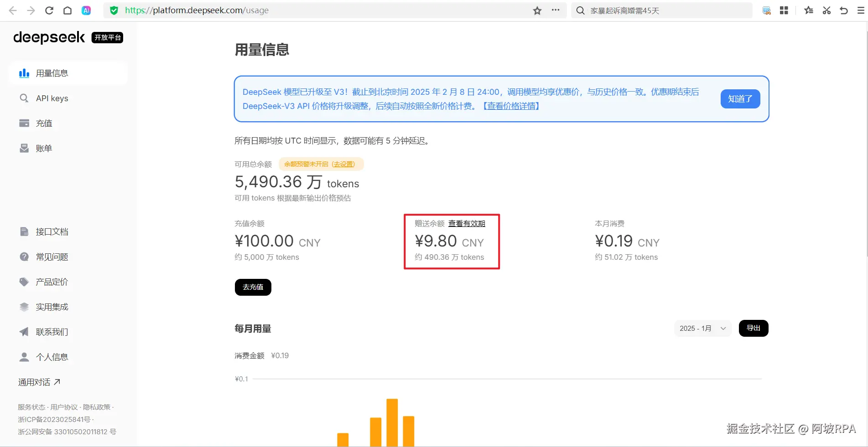This screenshot has width=868, height=447.
Task: Click the undo arrow icon in browser toolbar
Action: (x=844, y=10)
